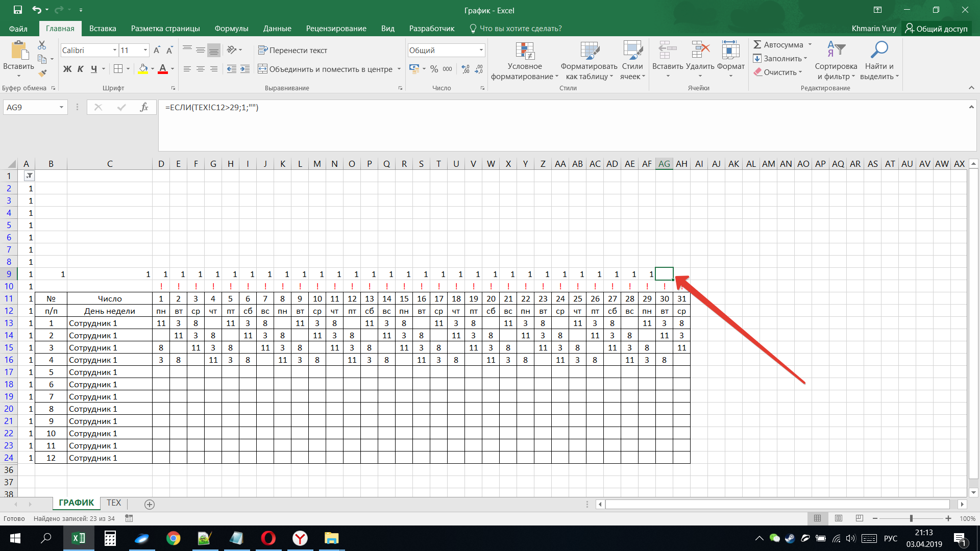Click the Copy icon in the clipboard group
The image size is (980, 551).
click(x=42, y=59)
